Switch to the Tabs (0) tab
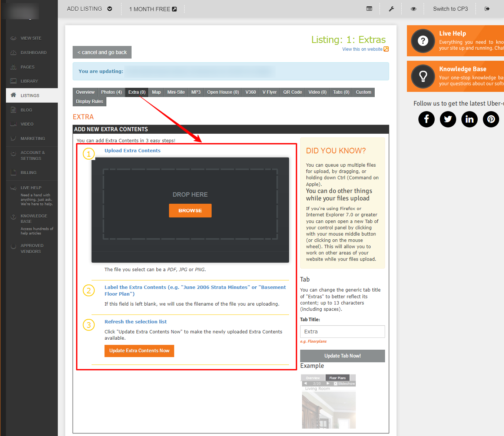504x436 pixels. 341,92
